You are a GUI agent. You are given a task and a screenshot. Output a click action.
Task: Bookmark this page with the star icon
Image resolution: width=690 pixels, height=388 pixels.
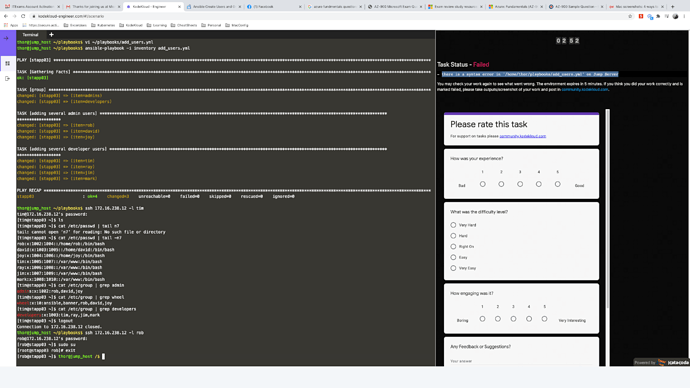[x=630, y=16]
